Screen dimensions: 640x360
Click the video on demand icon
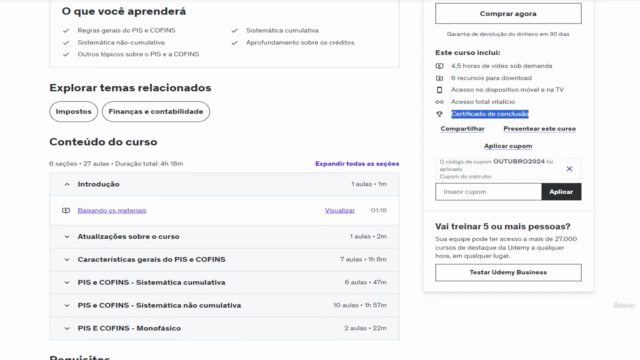point(439,66)
